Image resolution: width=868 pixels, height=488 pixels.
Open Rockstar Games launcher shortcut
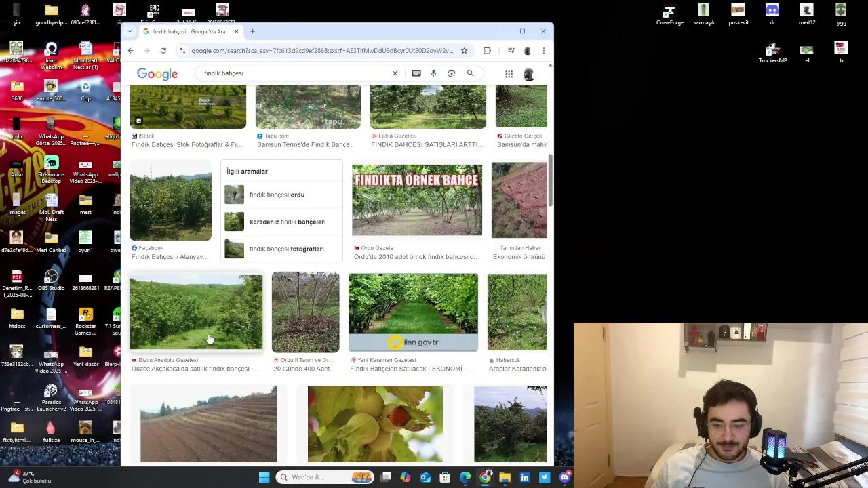point(85,322)
